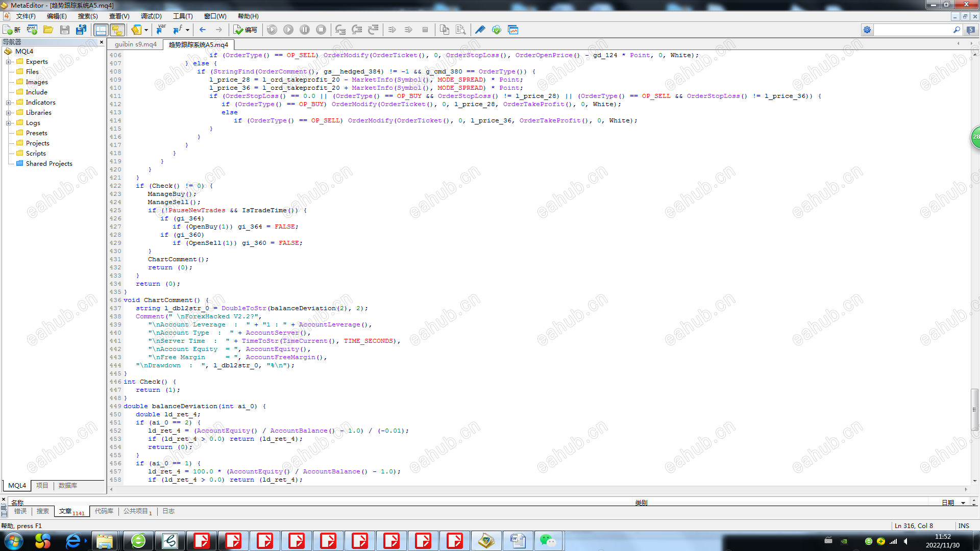Switch to the guibin s9.mq4 tab
The height and width of the screenshot is (551, 980).
[x=136, y=44]
